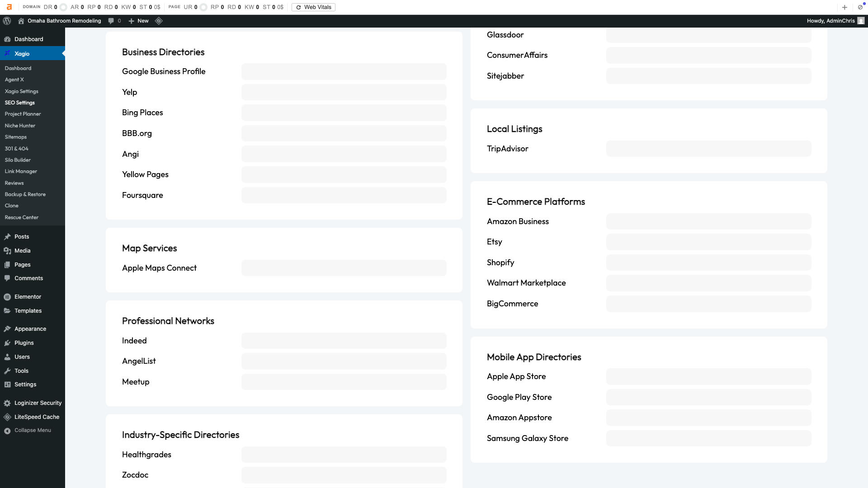Viewport: 868px width, 488px height.
Task: Focus the Samsung Galaxy Store field
Action: click(x=708, y=438)
